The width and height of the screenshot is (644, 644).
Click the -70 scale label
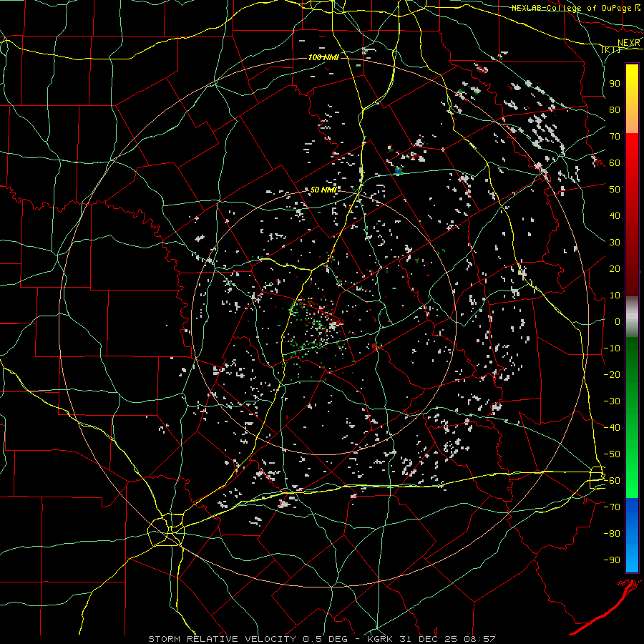coord(612,507)
